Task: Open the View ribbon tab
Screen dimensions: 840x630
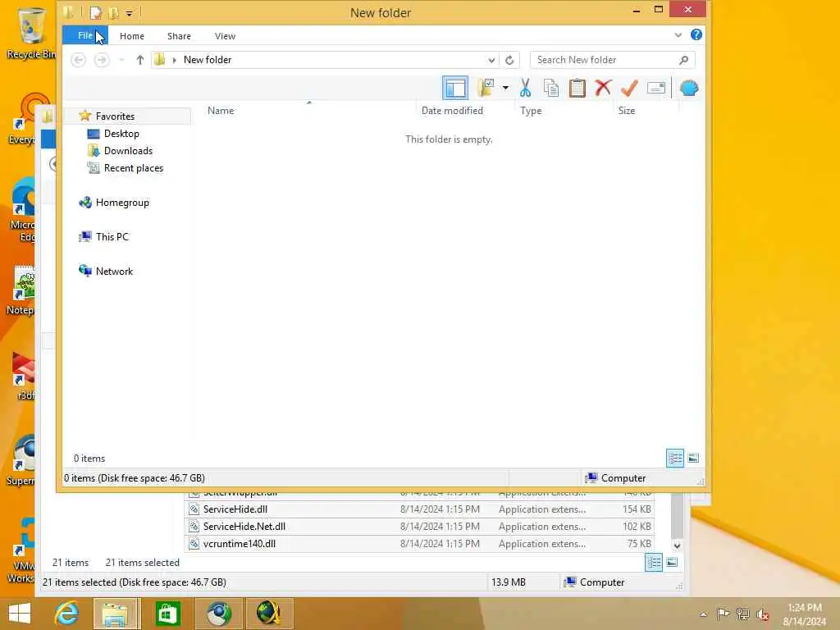Action: pos(225,36)
